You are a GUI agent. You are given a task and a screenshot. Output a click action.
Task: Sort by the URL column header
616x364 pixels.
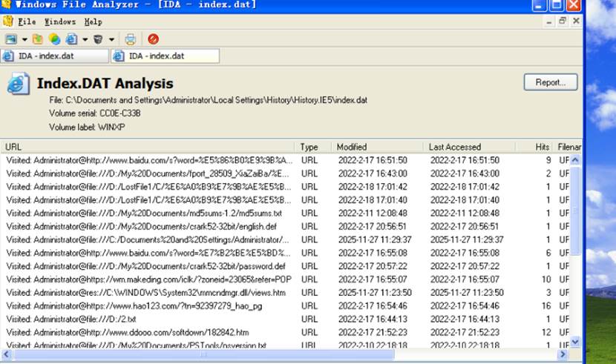pos(148,147)
